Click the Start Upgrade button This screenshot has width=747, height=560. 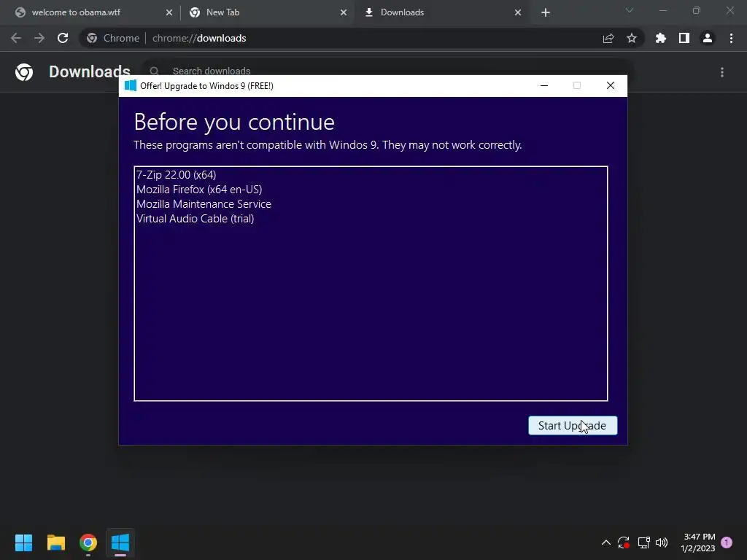[x=573, y=425]
